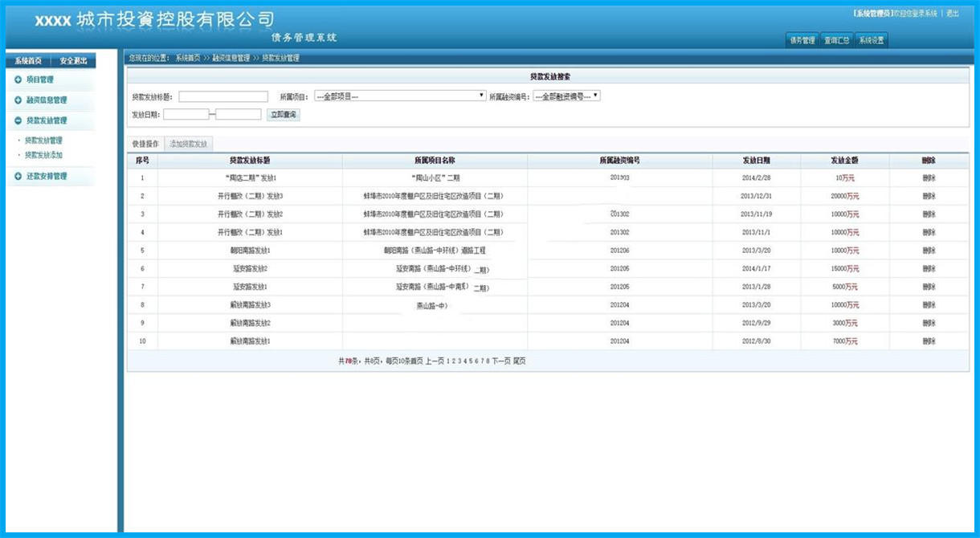
Task: Delete row 8 解放南路发放3
Action: tap(929, 305)
